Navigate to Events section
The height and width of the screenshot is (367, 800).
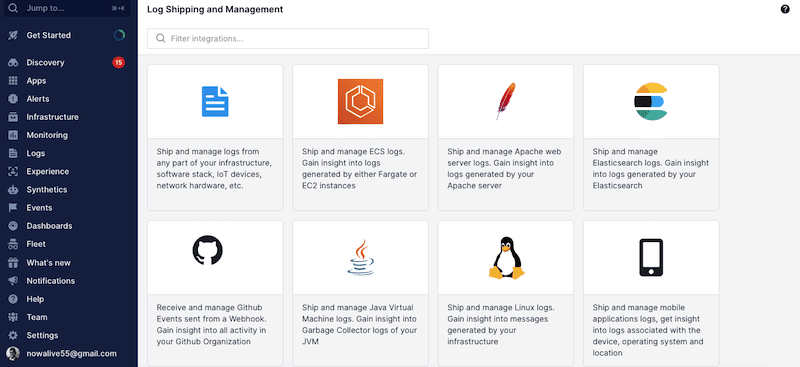(39, 208)
